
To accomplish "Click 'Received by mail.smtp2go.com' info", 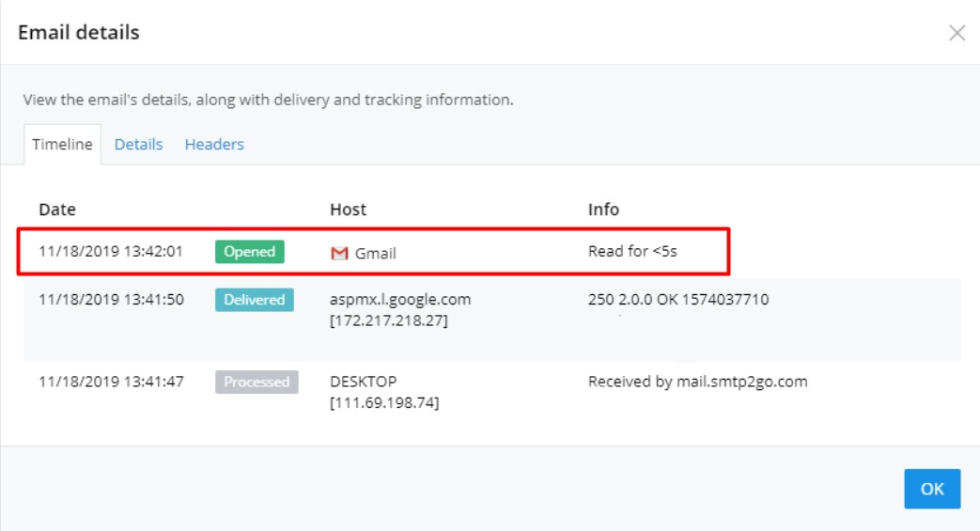I will [697, 382].
